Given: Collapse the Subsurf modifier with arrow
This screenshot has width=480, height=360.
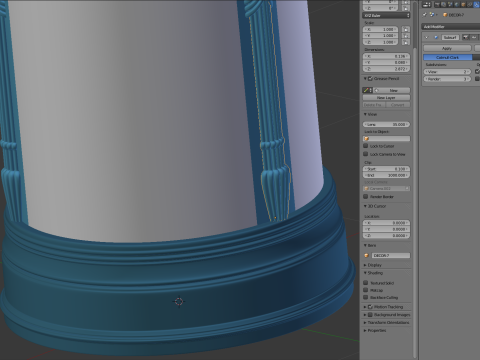Looking at the screenshot, I should [427, 37].
